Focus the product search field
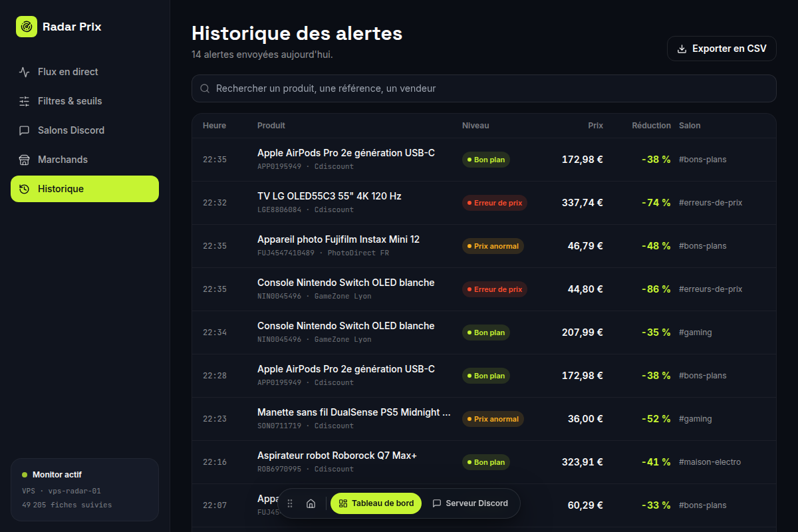798x532 pixels. [484, 88]
